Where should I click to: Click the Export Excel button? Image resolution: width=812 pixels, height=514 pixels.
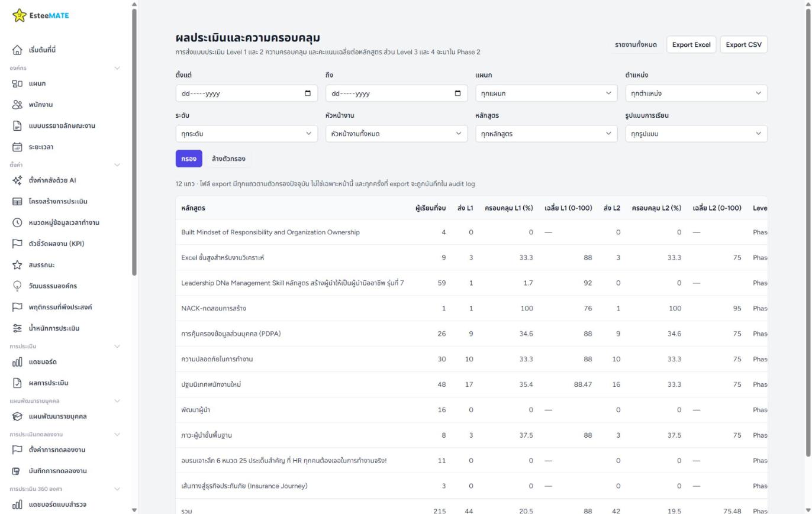691,44
